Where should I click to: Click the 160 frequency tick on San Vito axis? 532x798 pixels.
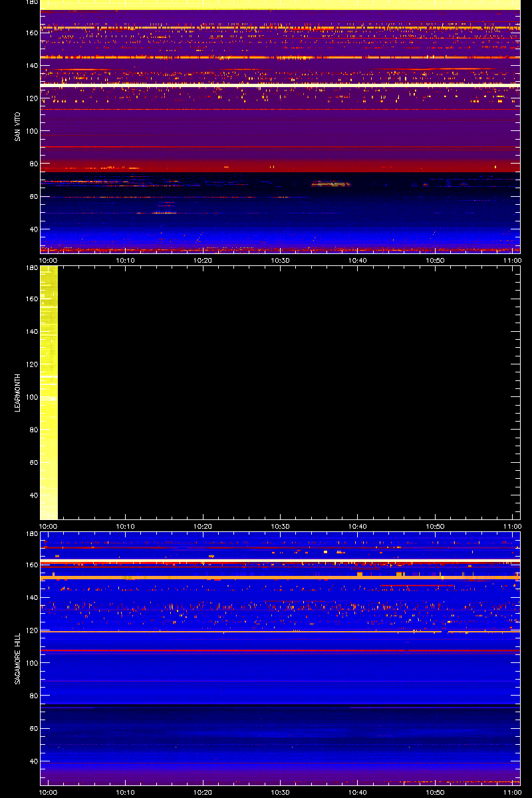pos(31,33)
